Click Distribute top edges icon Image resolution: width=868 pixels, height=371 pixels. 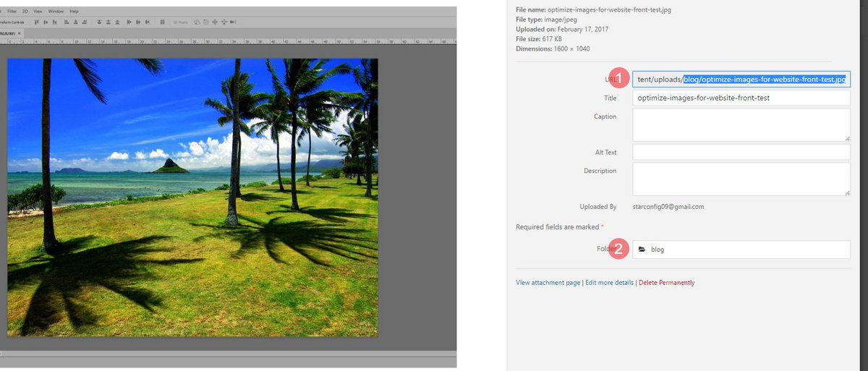click(99, 22)
